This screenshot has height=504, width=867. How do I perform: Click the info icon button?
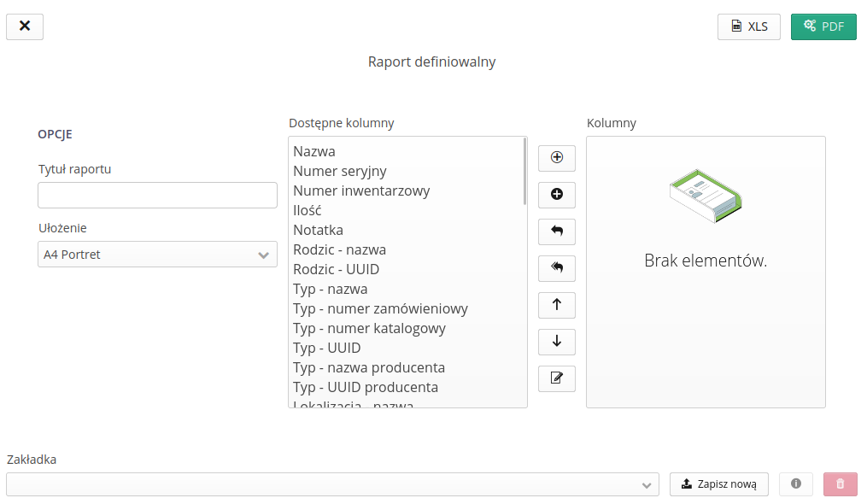click(x=796, y=484)
